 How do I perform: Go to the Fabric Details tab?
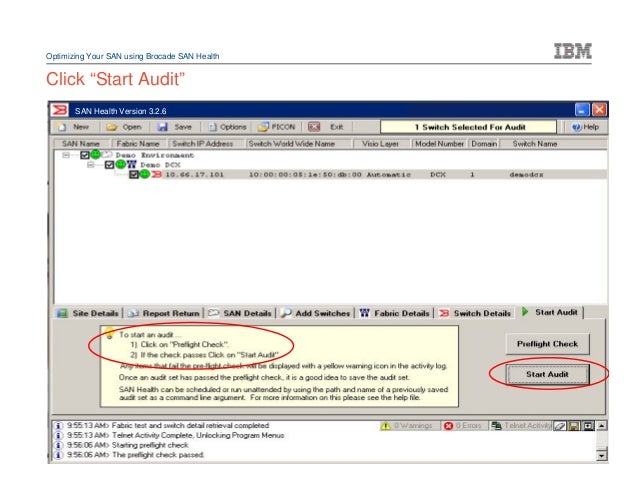pos(395,313)
